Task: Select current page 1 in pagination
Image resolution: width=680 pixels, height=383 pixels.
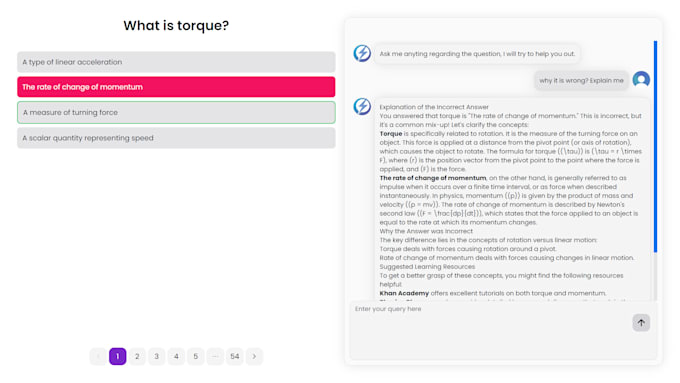Action: tap(118, 357)
